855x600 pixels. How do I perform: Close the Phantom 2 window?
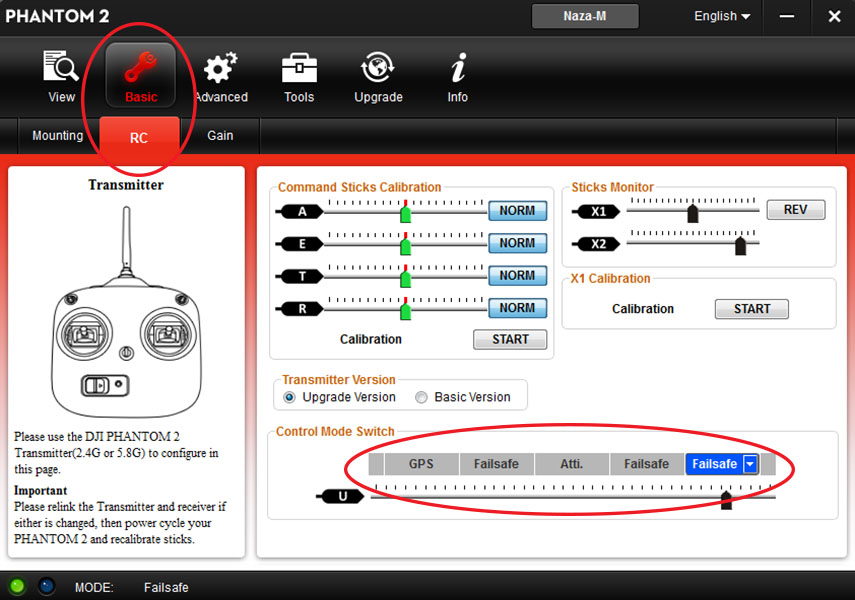(834, 16)
